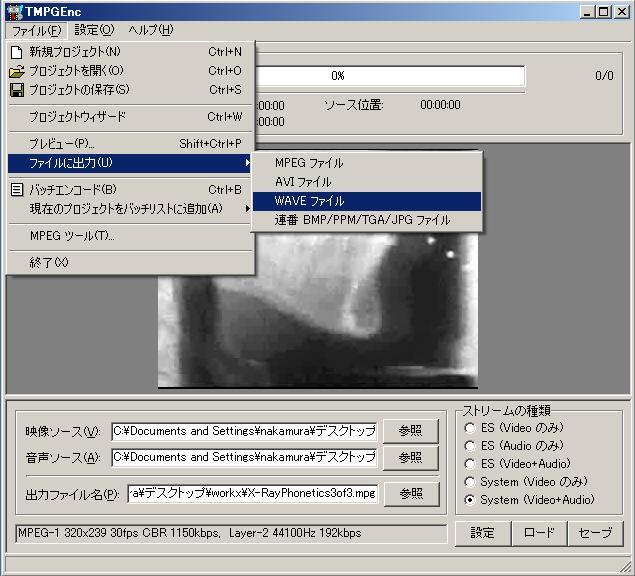The height and width of the screenshot is (576, 635).
Task: Select ES (Audio のみ) stream type
Action: point(470,446)
